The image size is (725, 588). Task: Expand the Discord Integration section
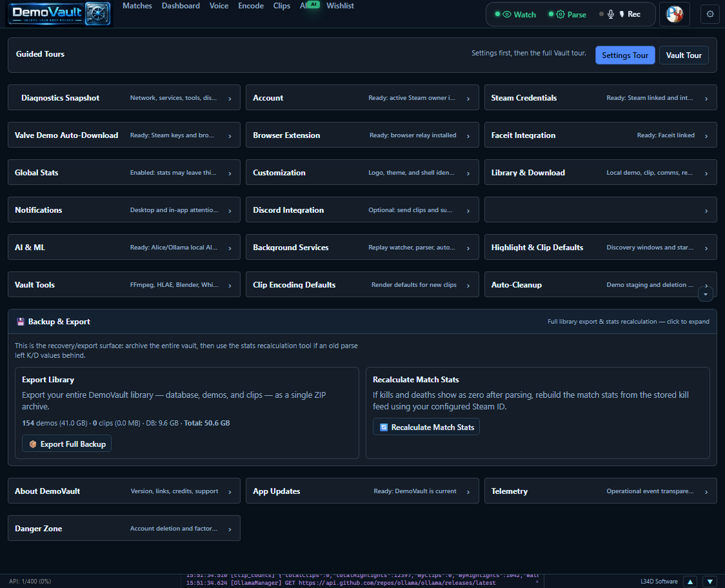click(x=362, y=210)
